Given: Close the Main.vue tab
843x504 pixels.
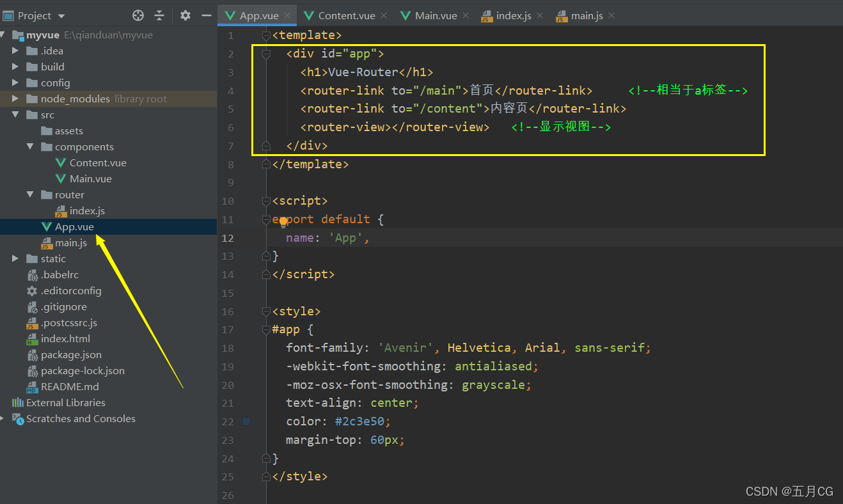Looking at the screenshot, I should click(x=465, y=16).
